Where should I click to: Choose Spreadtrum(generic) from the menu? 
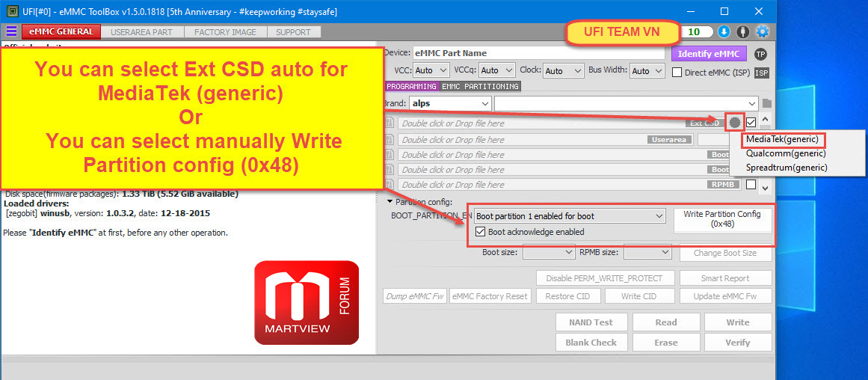pos(786,168)
